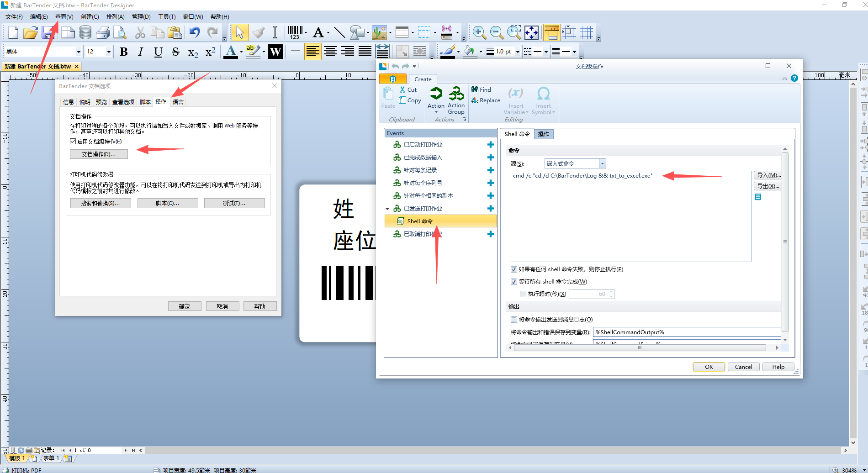
Task: Open the font size dropdown
Action: point(109,52)
